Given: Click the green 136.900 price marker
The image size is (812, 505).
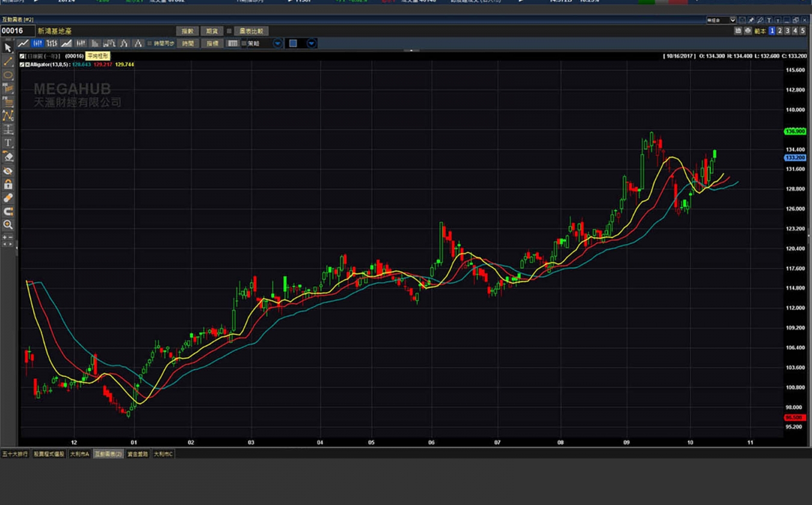Looking at the screenshot, I should pyautogui.click(x=795, y=131).
